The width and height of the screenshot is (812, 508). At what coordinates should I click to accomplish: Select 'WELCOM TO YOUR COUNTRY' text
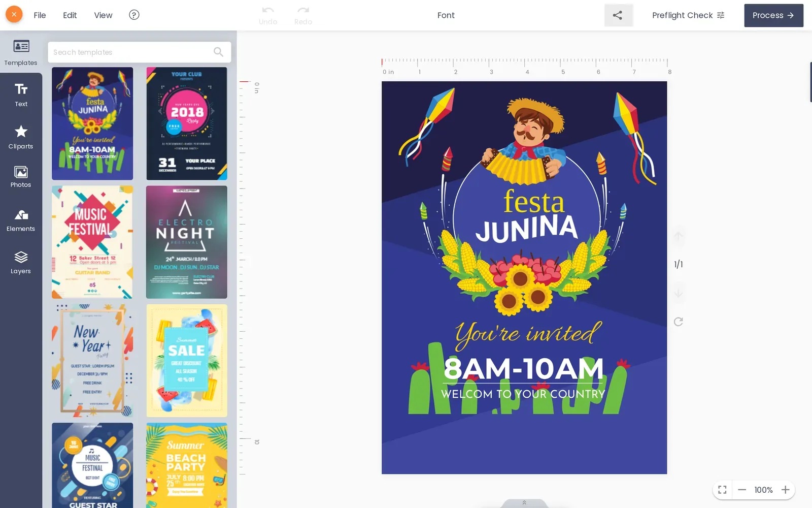523,394
